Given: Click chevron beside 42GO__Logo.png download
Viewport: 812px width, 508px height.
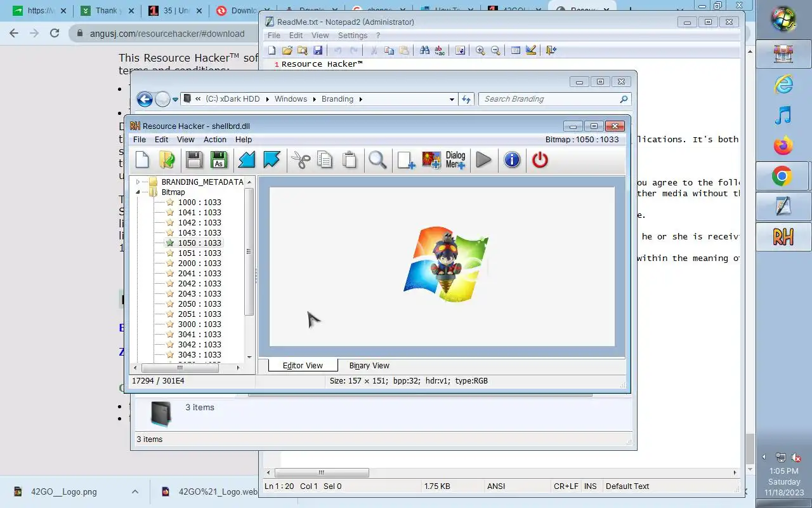Looking at the screenshot, I should (x=134, y=491).
